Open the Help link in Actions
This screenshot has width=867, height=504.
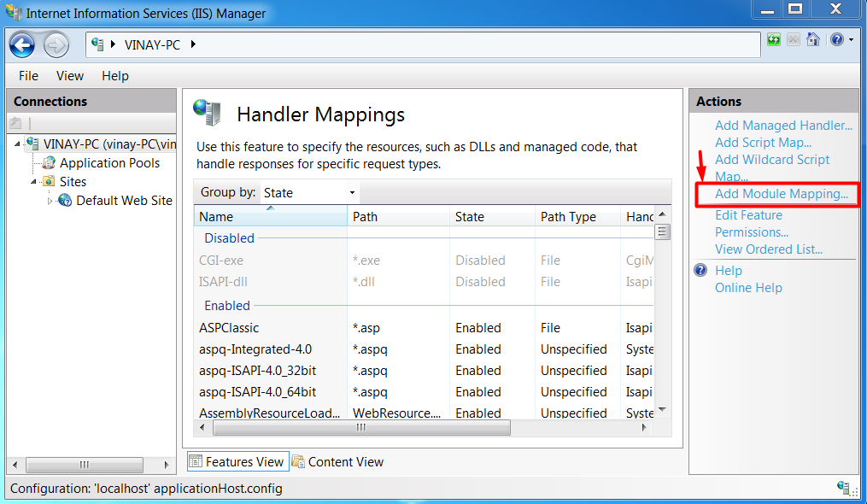[729, 271]
